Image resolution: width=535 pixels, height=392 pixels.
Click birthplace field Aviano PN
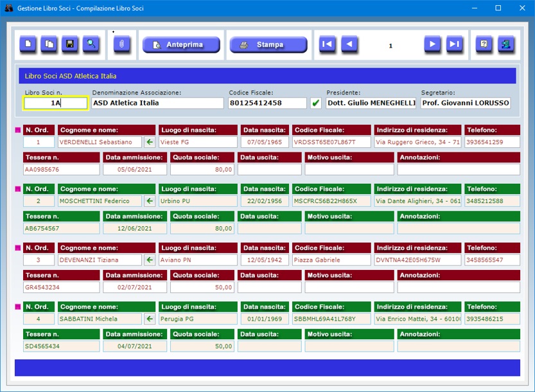click(x=198, y=260)
